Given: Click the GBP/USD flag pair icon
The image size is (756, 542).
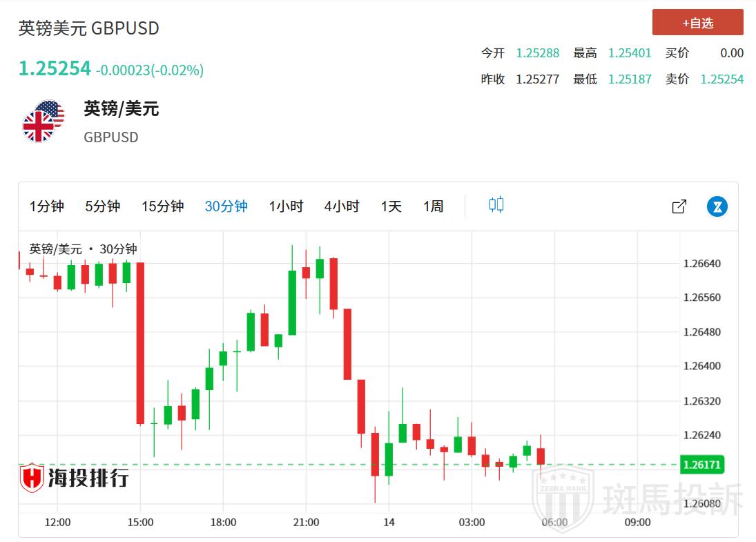Looking at the screenshot, I should point(43,122).
